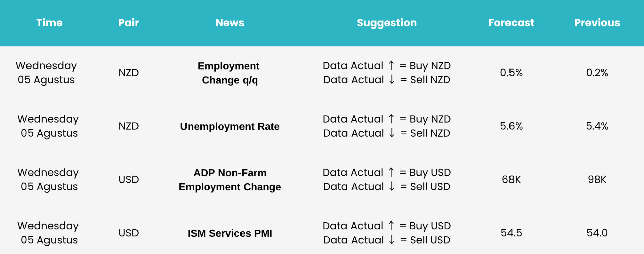The width and height of the screenshot is (644, 254).
Task: Open the Employment Change q/q news item
Action: (x=230, y=73)
